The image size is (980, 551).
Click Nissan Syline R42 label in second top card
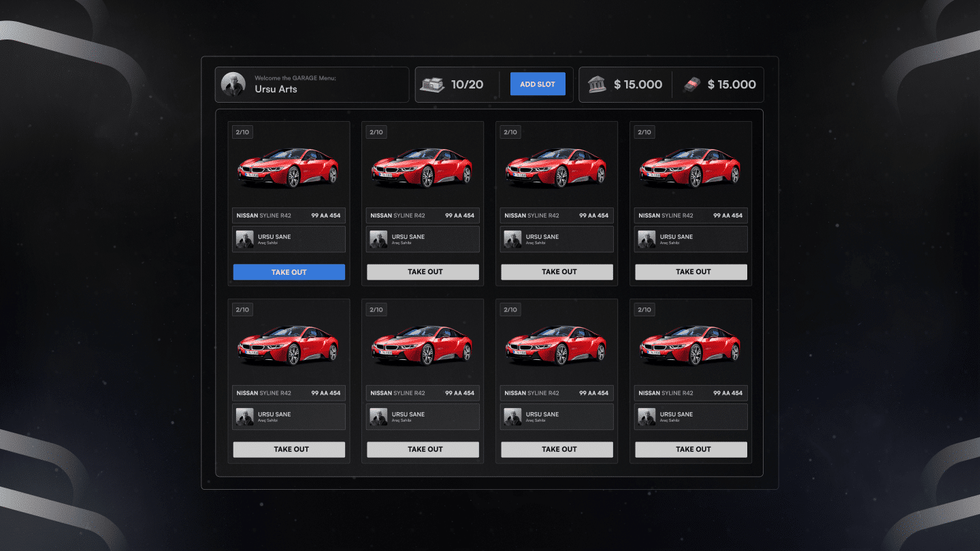(397, 216)
